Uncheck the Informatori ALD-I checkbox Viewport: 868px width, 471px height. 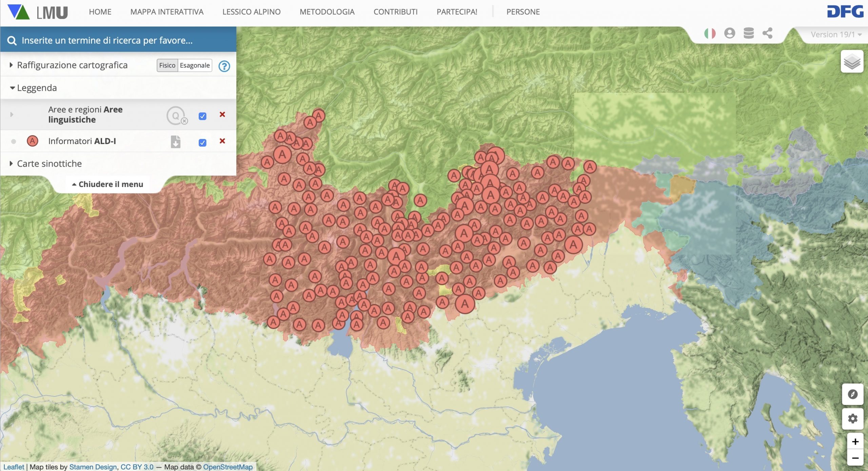tap(202, 143)
